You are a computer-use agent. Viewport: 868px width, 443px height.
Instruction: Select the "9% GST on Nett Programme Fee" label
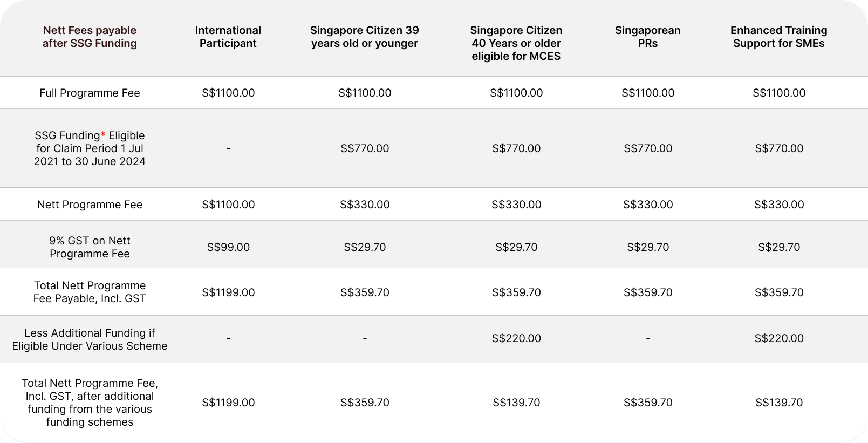[90, 247]
